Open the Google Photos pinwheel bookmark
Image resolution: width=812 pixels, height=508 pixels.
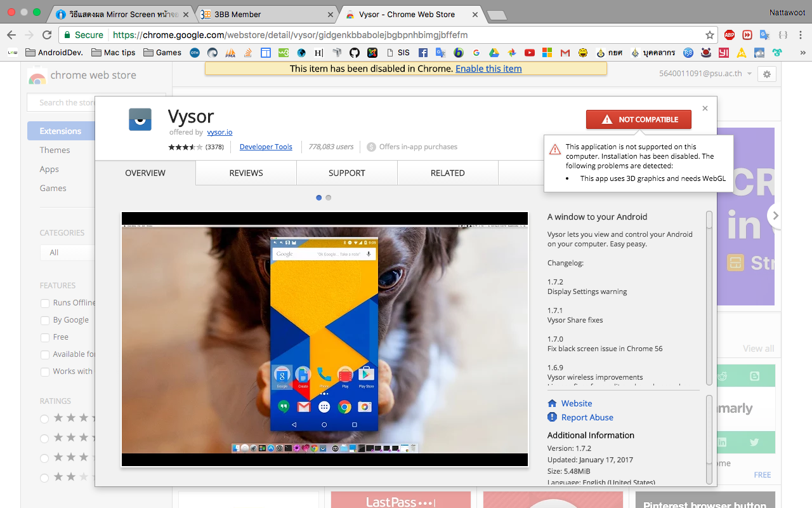(511, 53)
